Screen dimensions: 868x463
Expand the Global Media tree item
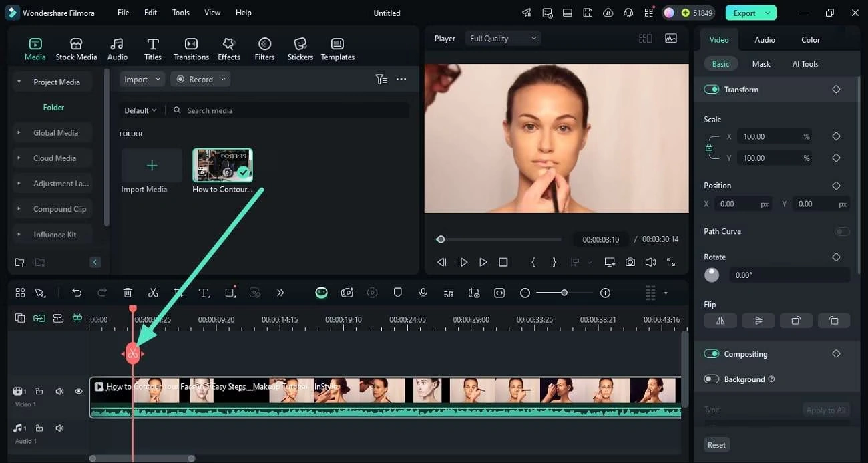[51, 133]
